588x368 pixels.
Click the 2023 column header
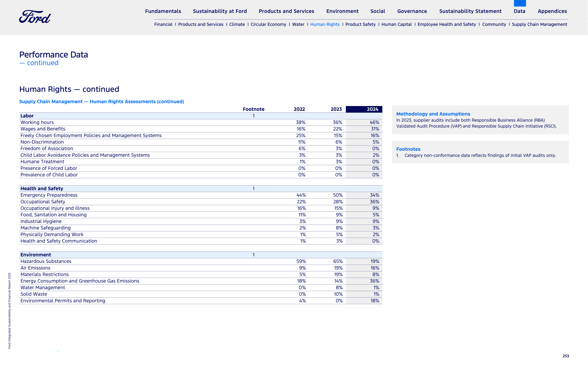tap(336, 109)
